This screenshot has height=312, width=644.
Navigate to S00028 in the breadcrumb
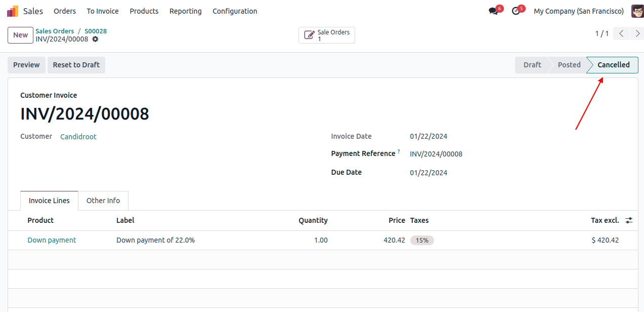click(x=96, y=31)
